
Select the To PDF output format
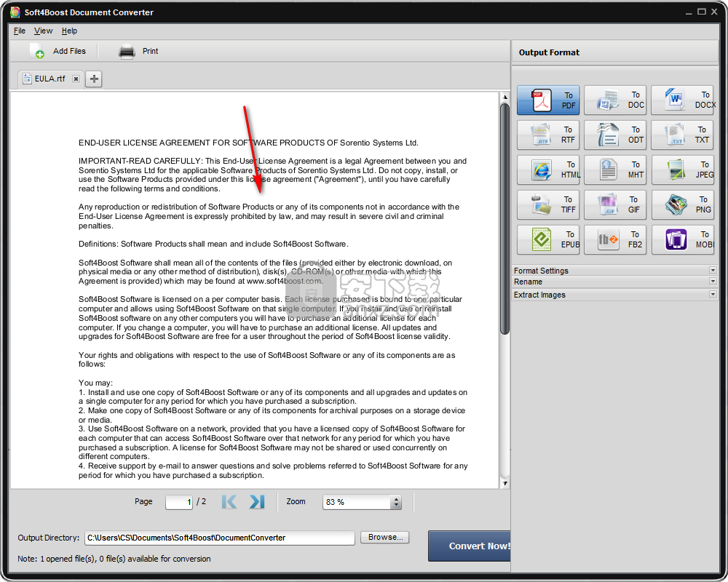pyautogui.click(x=548, y=100)
